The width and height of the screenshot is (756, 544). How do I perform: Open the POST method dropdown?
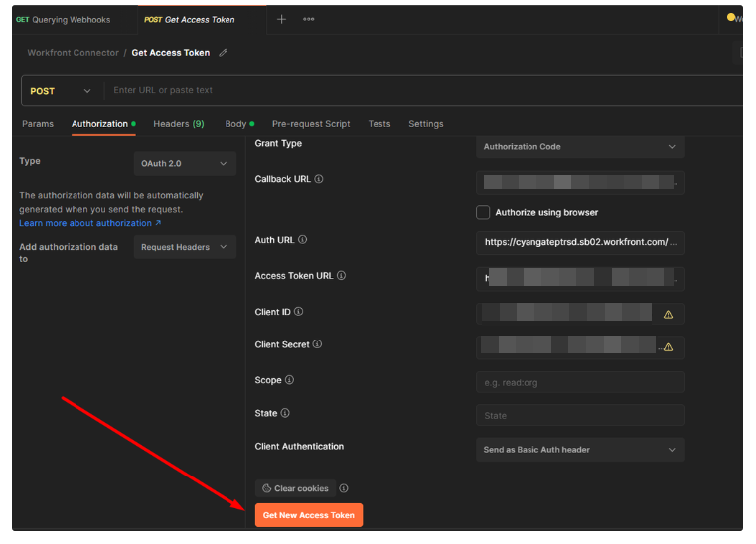click(x=62, y=91)
